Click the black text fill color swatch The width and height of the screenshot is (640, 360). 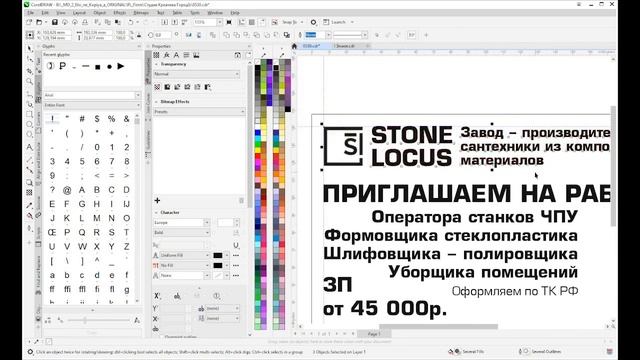click(x=218, y=255)
